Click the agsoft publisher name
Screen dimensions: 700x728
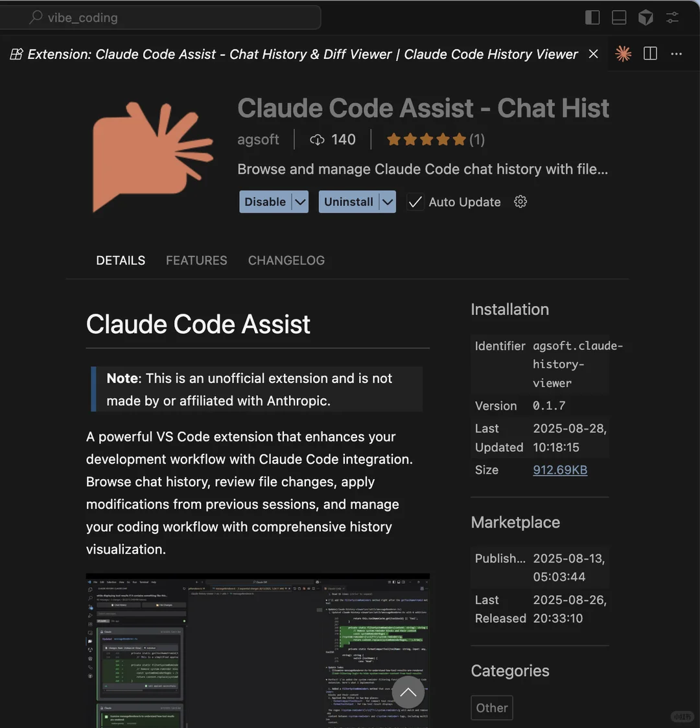pos(258,139)
